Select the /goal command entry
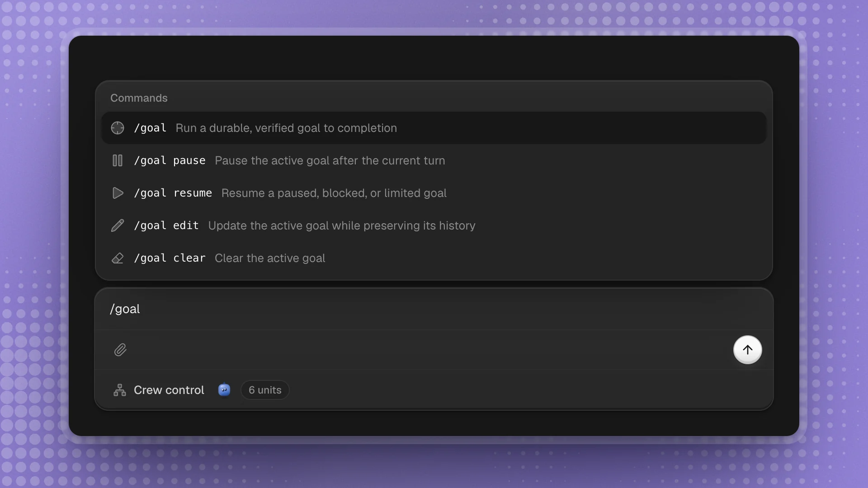This screenshot has height=488, width=868. tap(434, 128)
